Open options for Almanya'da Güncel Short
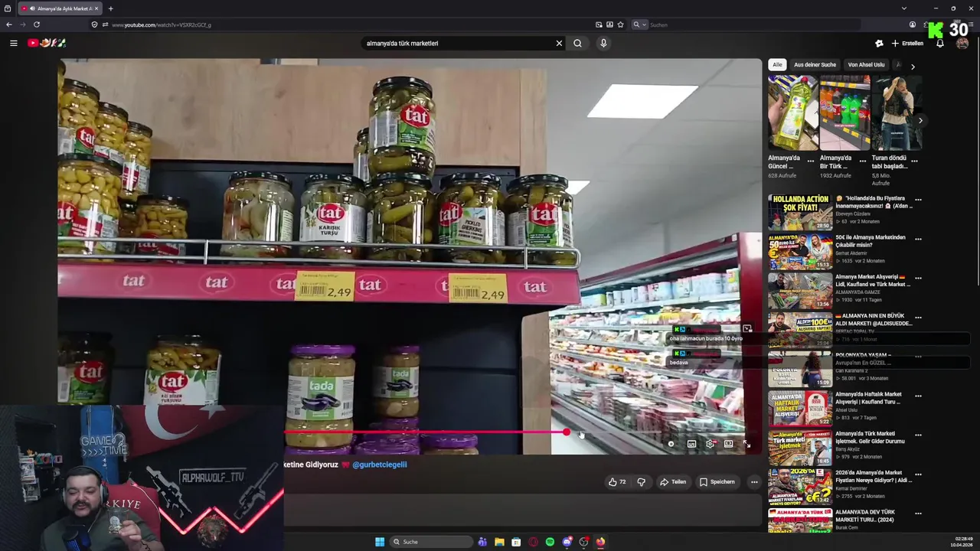Image resolution: width=980 pixels, height=551 pixels. [x=811, y=161]
